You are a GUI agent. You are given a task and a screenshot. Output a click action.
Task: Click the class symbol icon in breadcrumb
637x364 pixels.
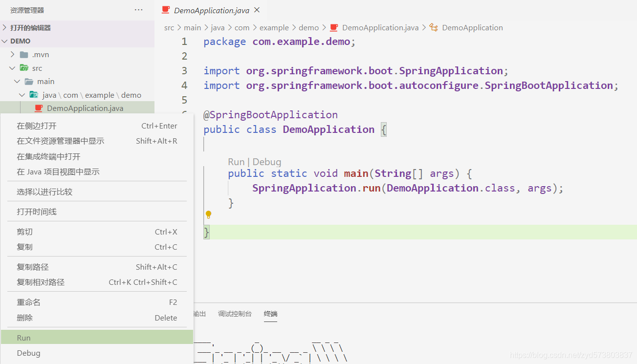tap(434, 27)
